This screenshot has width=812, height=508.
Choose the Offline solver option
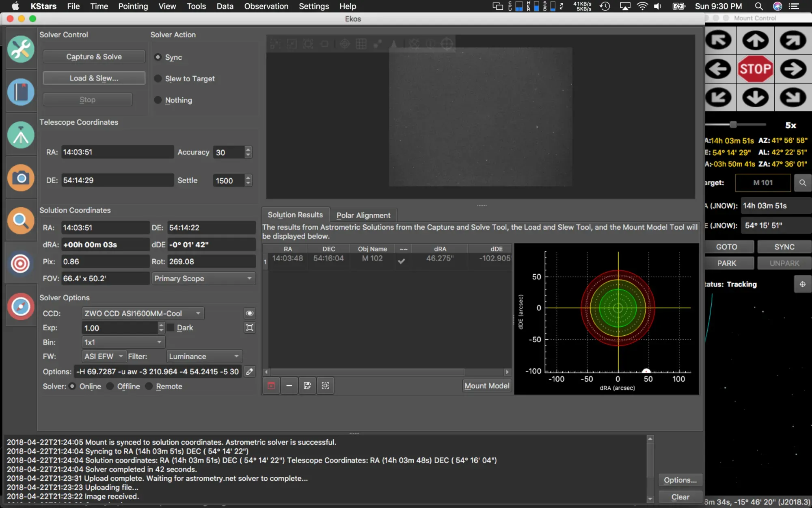point(110,386)
